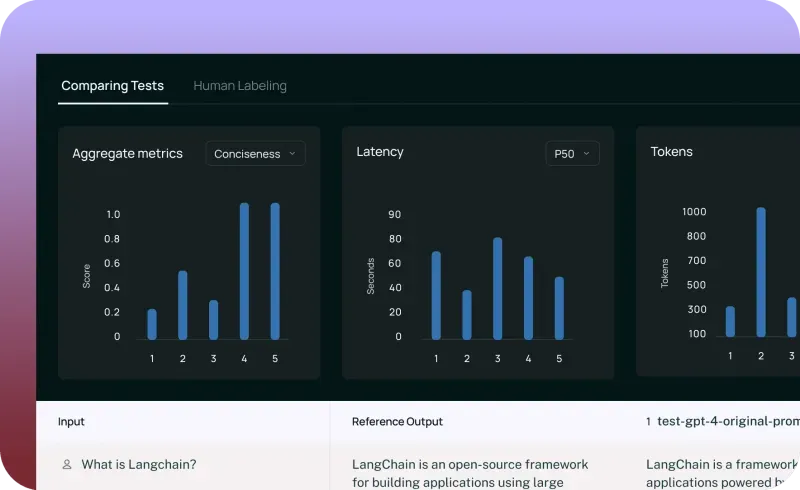Click bar 5 in Aggregate metrics chart
This screenshot has width=800, height=490.
click(275, 271)
